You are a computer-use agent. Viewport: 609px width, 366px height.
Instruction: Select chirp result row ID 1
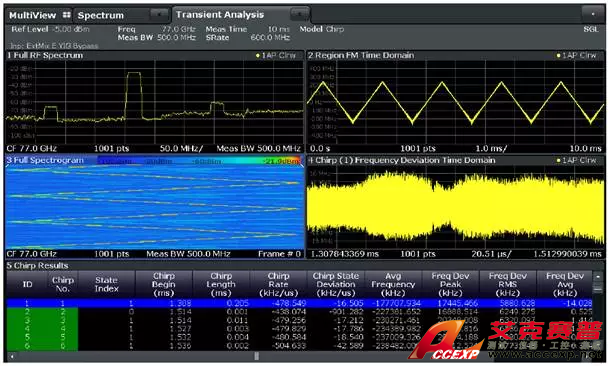click(x=299, y=303)
